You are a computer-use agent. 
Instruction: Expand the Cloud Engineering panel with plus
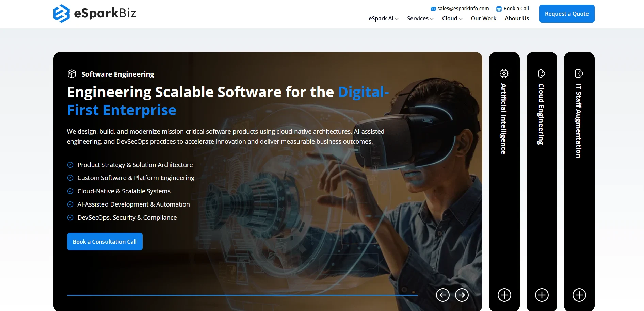click(x=542, y=295)
